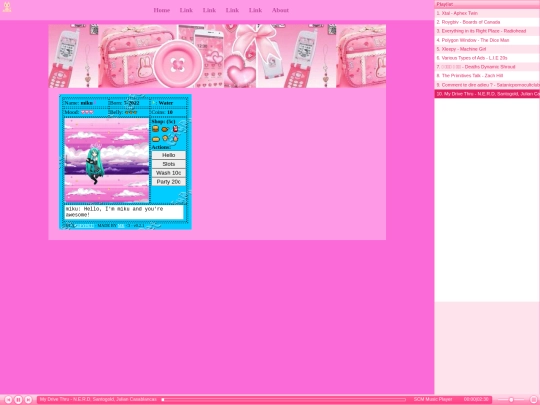Viewport: 540px width, 405px height.
Task: Buy the burger from the pet shop
Action: click(x=155, y=129)
